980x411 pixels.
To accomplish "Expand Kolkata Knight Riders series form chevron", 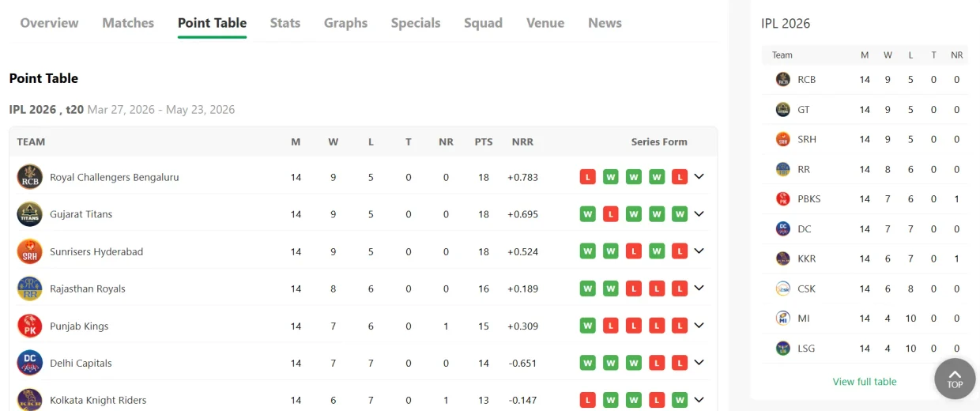I will coord(699,399).
